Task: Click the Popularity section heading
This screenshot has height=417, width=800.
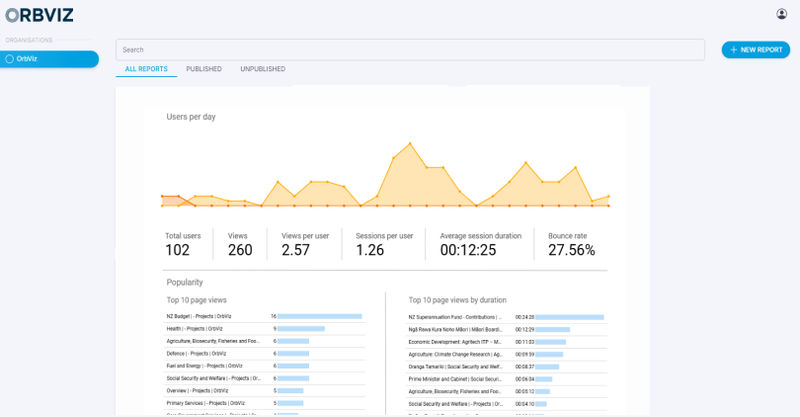Action: (185, 282)
